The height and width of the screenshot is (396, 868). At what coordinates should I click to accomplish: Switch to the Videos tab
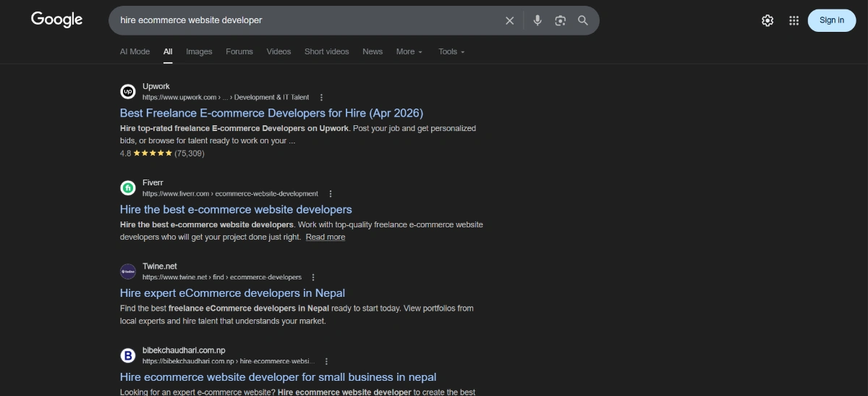(278, 51)
